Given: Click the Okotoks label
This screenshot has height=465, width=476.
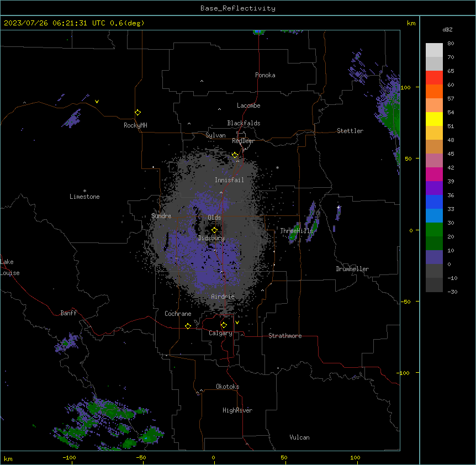Looking at the screenshot, I should [x=228, y=387].
